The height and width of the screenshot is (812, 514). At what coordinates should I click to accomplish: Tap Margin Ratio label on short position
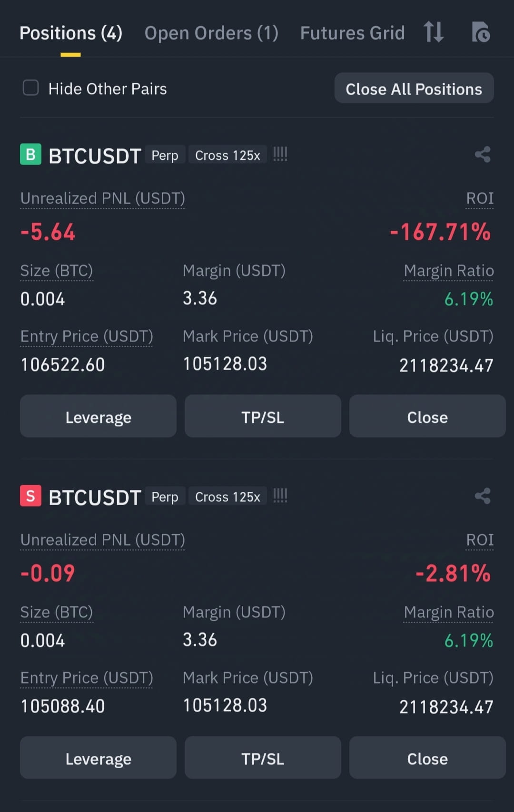coord(448,612)
